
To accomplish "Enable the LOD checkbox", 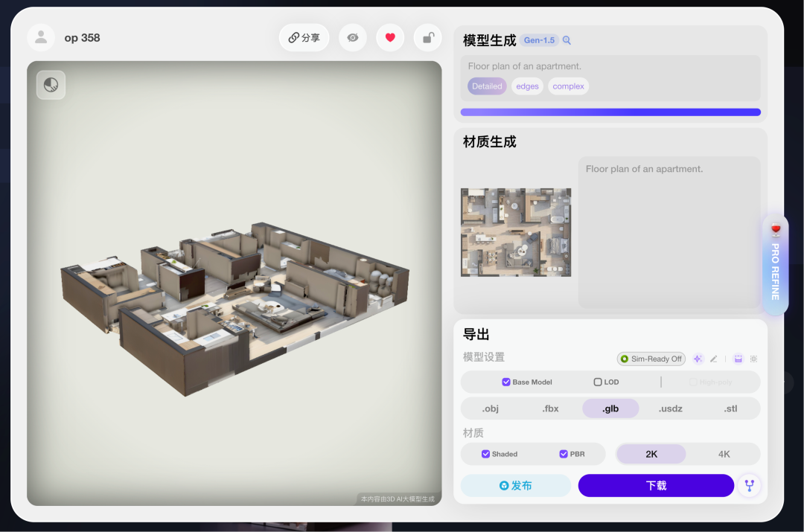I will 597,382.
